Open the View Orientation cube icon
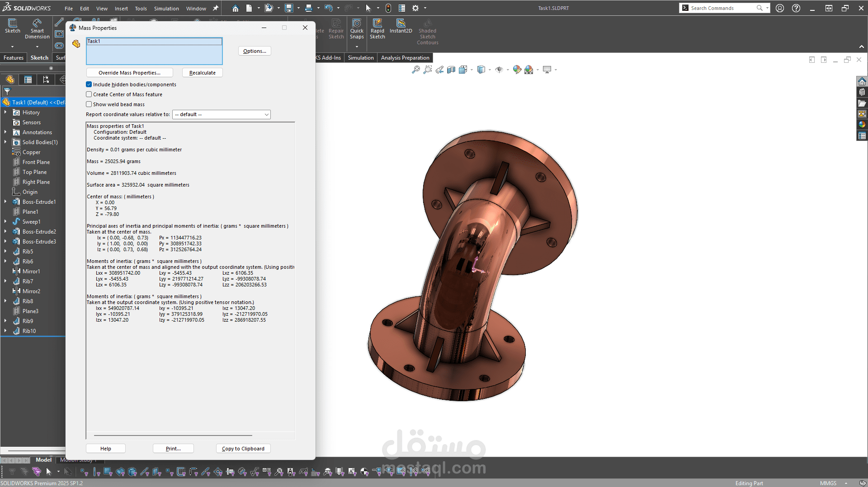 click(463, 70)
